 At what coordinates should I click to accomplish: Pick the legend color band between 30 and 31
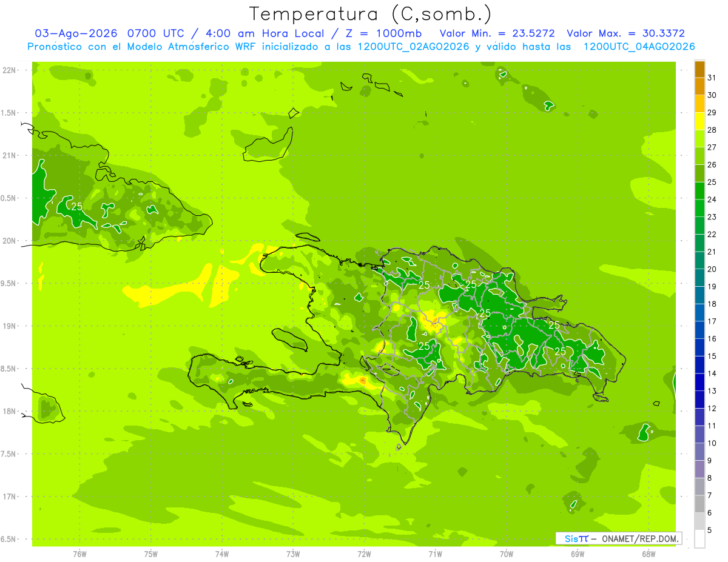pos(699,87)
